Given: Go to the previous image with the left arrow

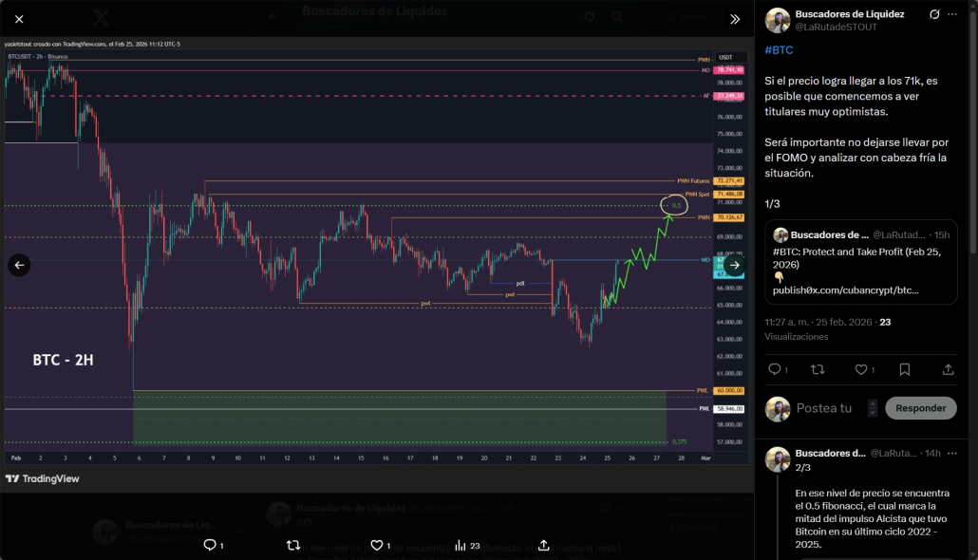Looking at the screenshot, I should tap(19, 265).
